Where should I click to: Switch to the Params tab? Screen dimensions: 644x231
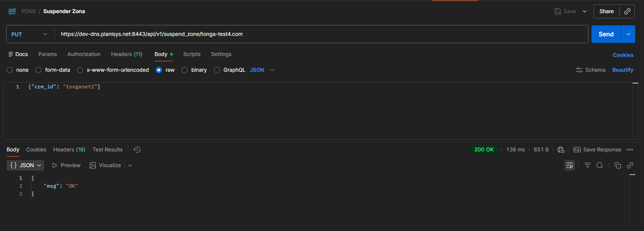pos(48,54)
